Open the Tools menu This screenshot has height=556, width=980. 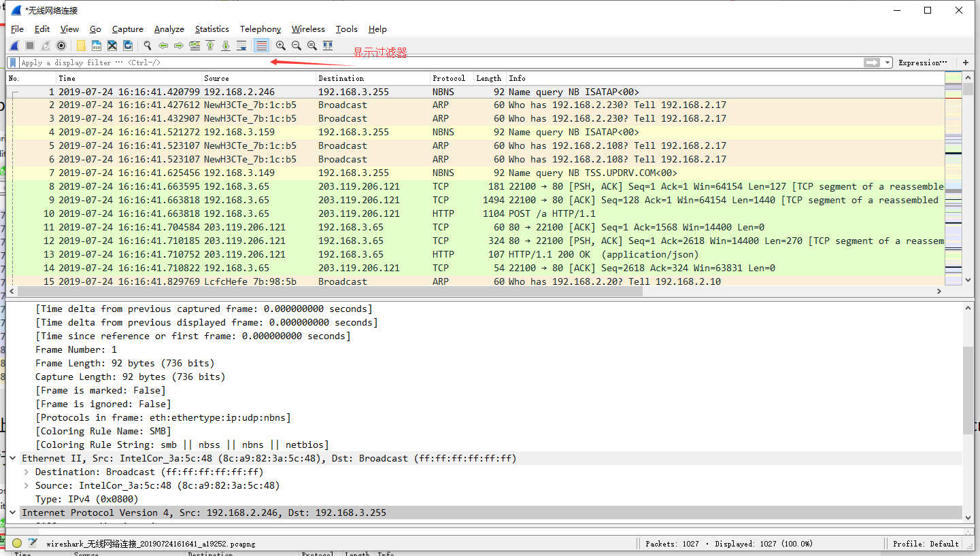tap(347, 29)
